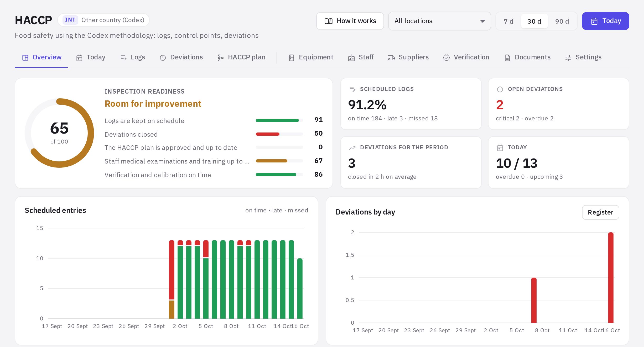
Task: Click the 'overdue 0 · upcoming 3' text
Action: click(x=529, y=177)
